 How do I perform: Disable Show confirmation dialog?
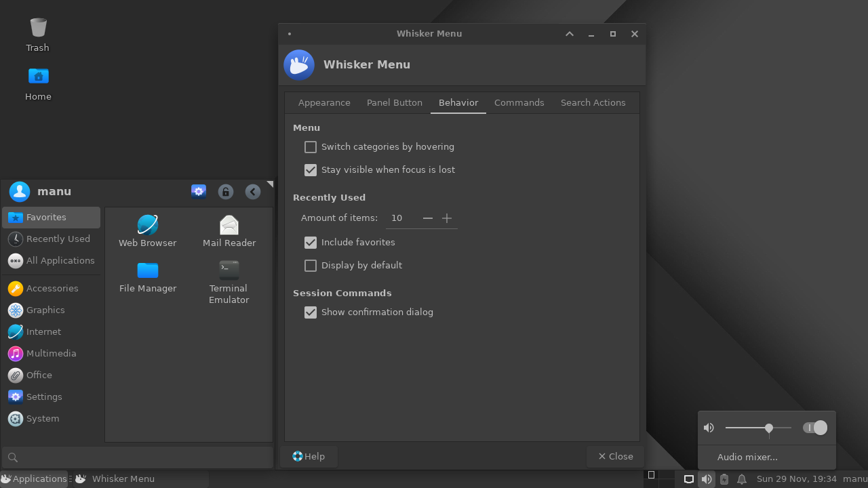310,312
